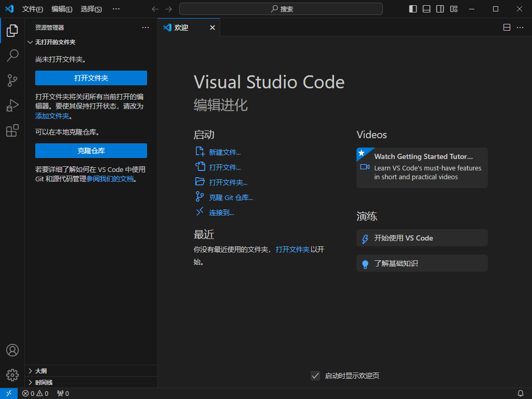Close the 欢迎 tab
The height and width of the screenshot is (399, 532).
pos(212,28)
